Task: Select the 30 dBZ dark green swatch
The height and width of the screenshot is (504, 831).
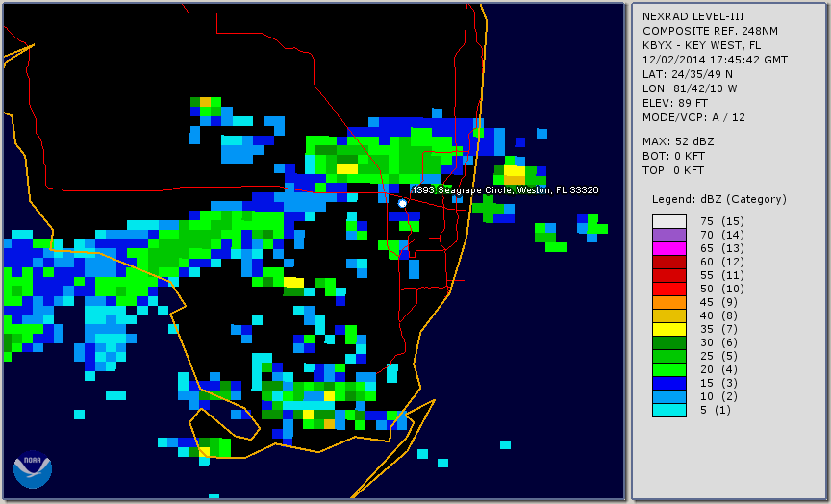Action: [669, 342]
